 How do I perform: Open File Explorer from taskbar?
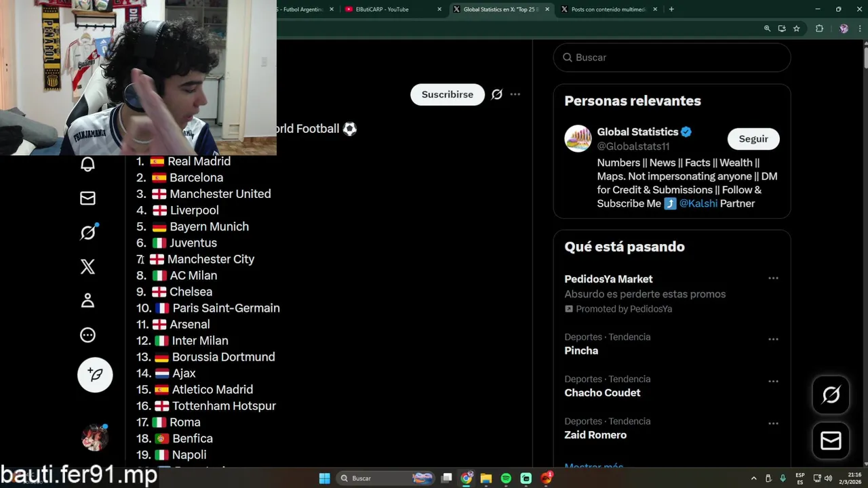(x=486, y=479)
